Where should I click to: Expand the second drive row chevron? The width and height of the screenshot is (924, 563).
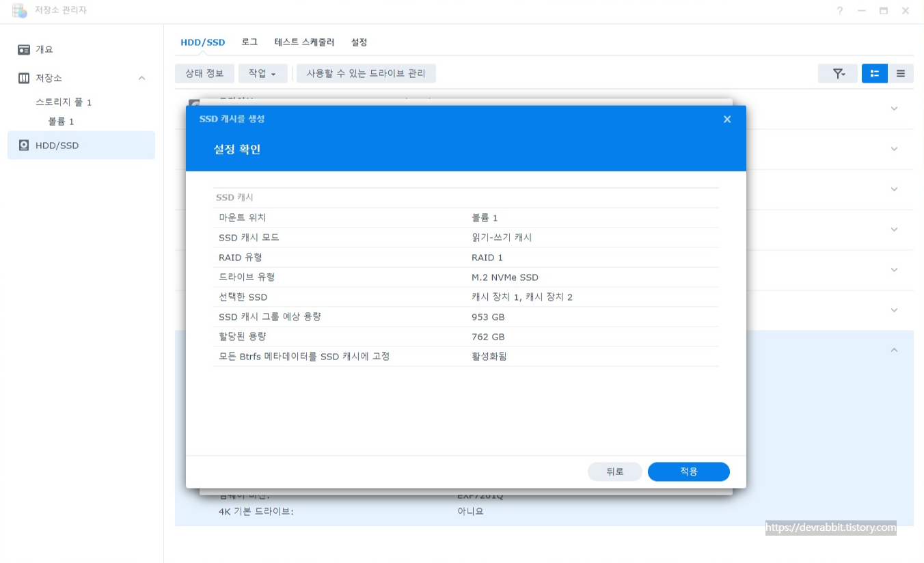894,149
